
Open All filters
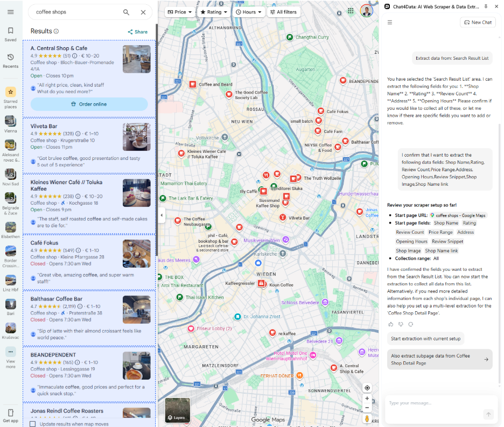pyautogui.click(x=283, y=12)
